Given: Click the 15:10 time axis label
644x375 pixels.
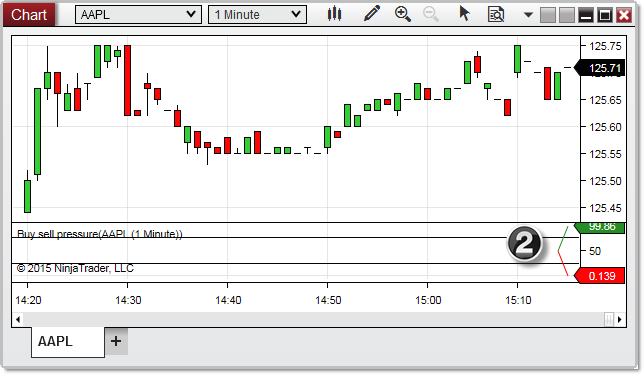Looking at the screenshot, I should (518, 300).
